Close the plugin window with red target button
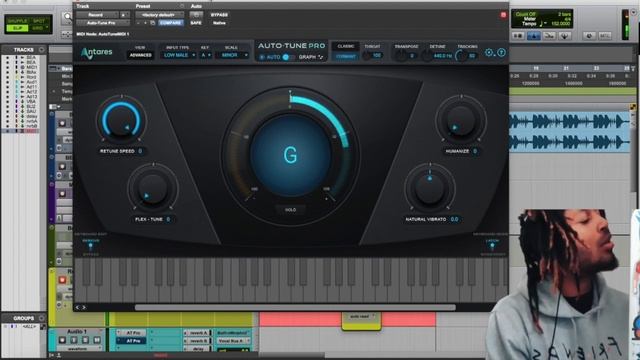Screen dimensions: 640x360 [503, 15]
